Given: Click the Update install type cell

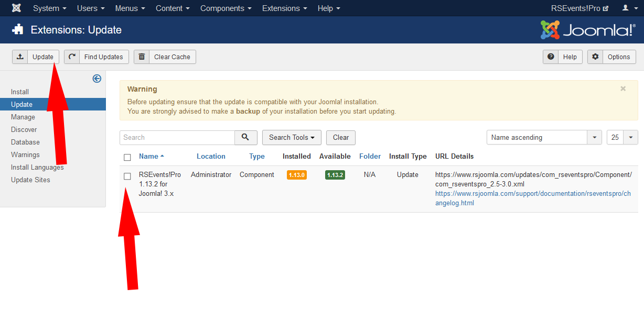Looking at the screenshot, I should click(407, 174).
